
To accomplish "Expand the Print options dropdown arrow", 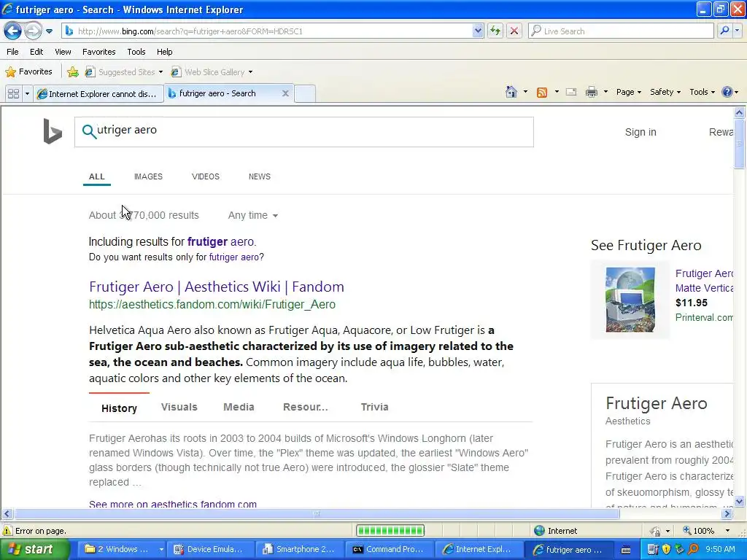I will pos(605,92).
